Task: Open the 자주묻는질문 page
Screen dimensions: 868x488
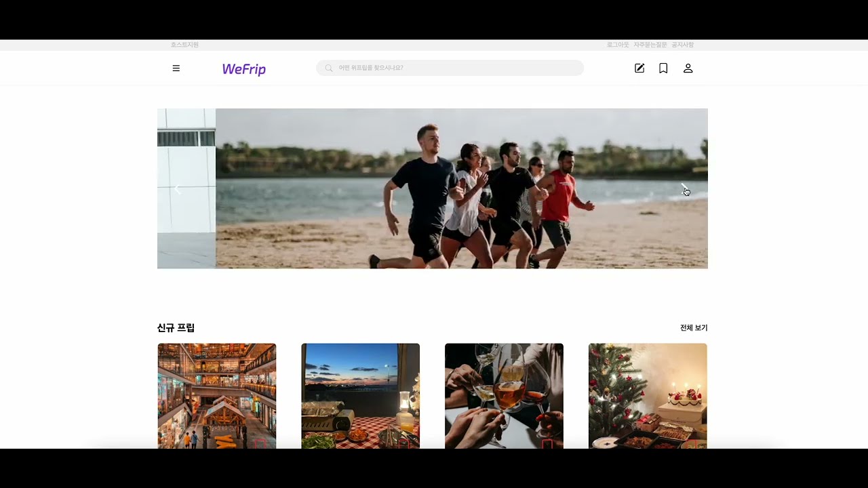Action: pyautogui.click(x=650, y=45)
